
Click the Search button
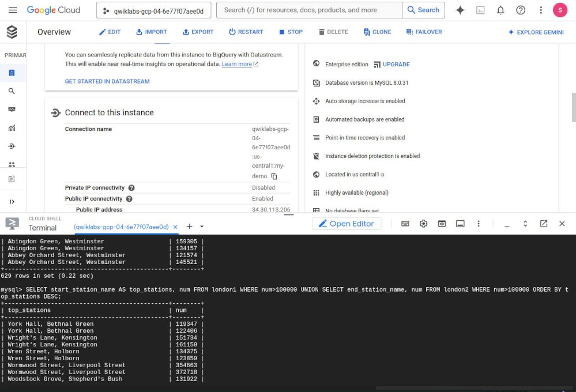tap(424, 10)
